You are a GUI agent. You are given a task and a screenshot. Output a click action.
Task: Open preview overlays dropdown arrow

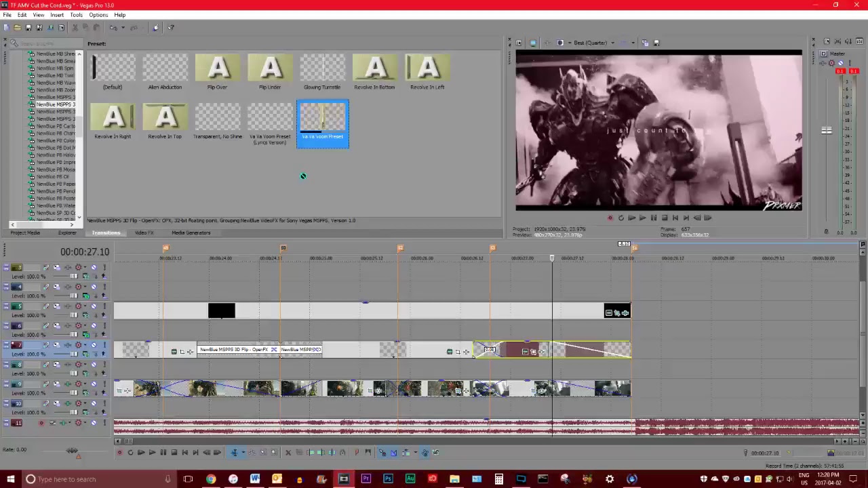click(633, 43)
